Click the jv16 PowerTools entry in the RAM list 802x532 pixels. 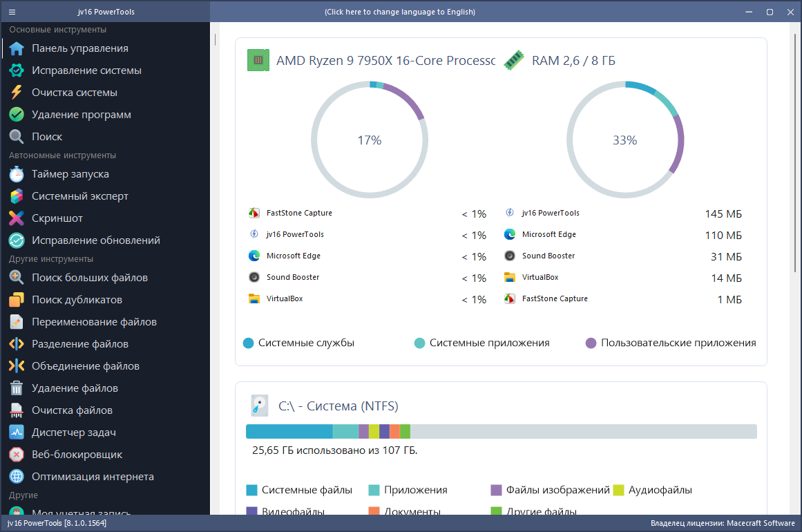(x=550, y=213)
